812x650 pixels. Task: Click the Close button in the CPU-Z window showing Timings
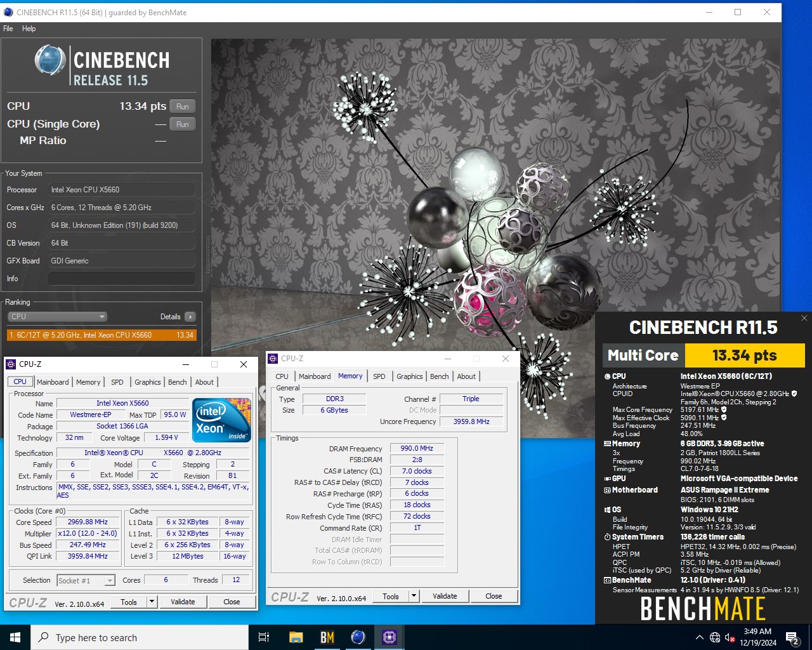coord(494,596)
